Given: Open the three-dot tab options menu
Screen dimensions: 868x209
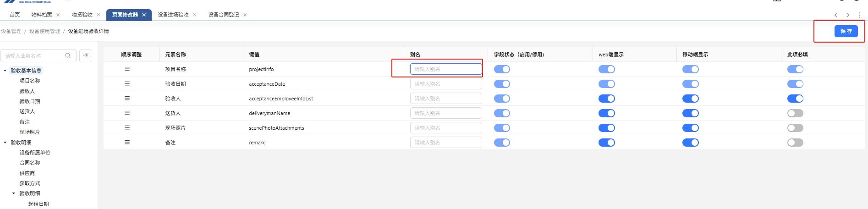Looking at the screenshot, I should (x=859, y=15).
